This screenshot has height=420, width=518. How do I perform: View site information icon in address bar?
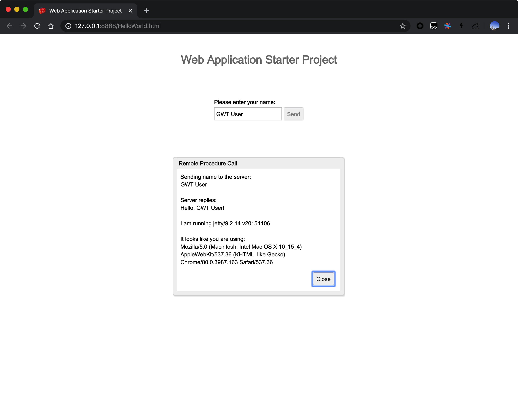point(68,26)
